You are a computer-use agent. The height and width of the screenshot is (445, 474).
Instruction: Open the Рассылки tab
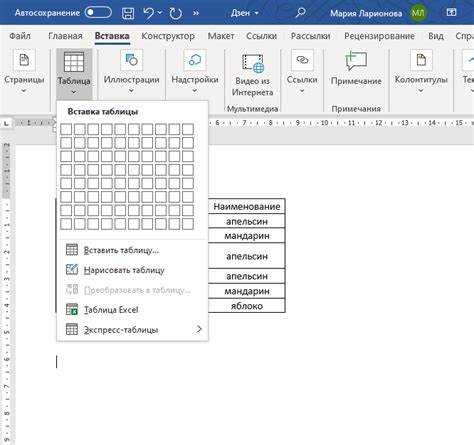[x=310, y=36]
